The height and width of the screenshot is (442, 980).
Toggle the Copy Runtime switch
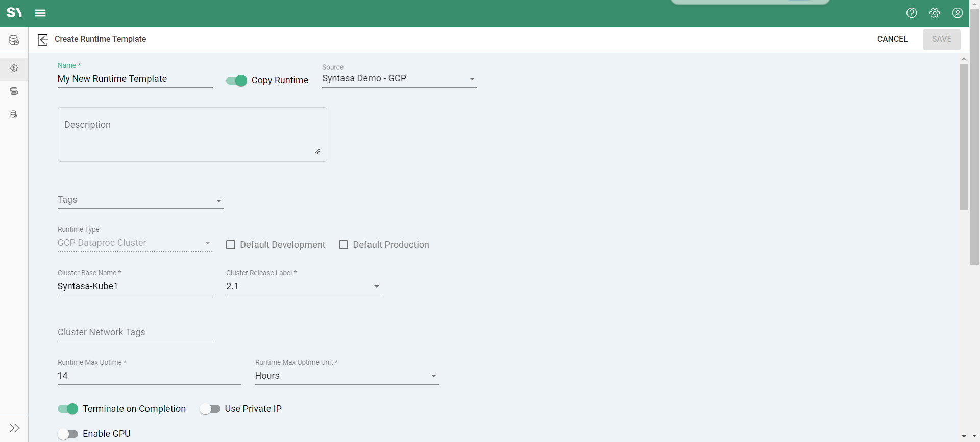tap(236, 80)
